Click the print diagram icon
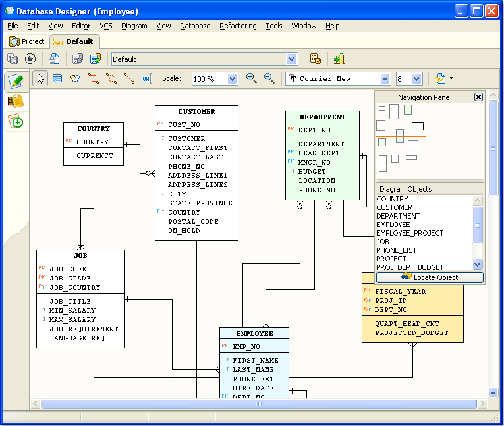 54,59
